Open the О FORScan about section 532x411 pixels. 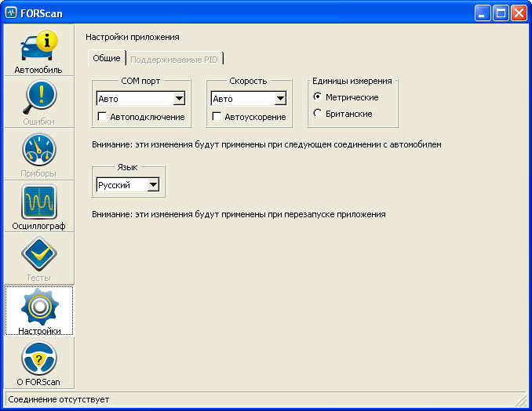point(39,363)
